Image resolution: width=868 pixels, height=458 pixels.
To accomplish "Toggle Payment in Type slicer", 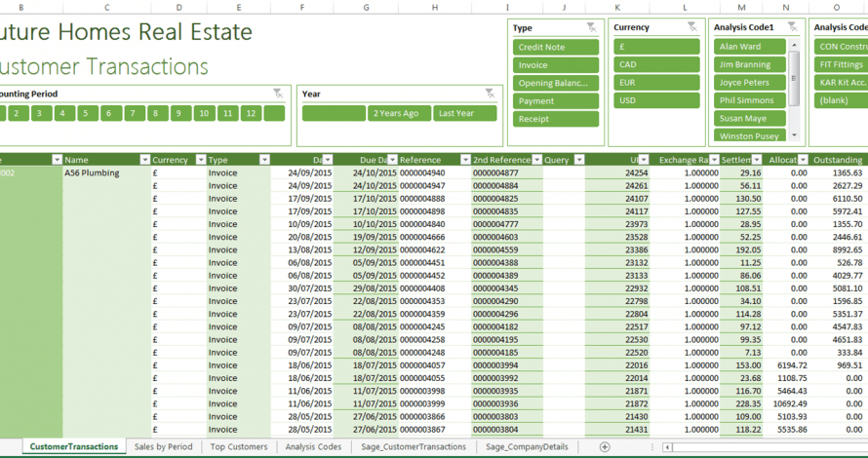I will coord(556,101).
